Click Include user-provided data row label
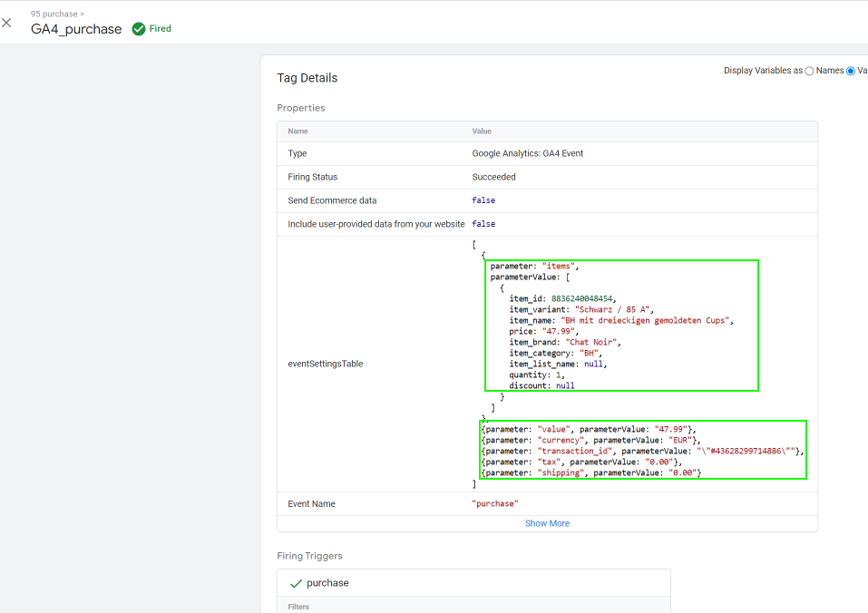868x613 pixels. click(375, 224)
